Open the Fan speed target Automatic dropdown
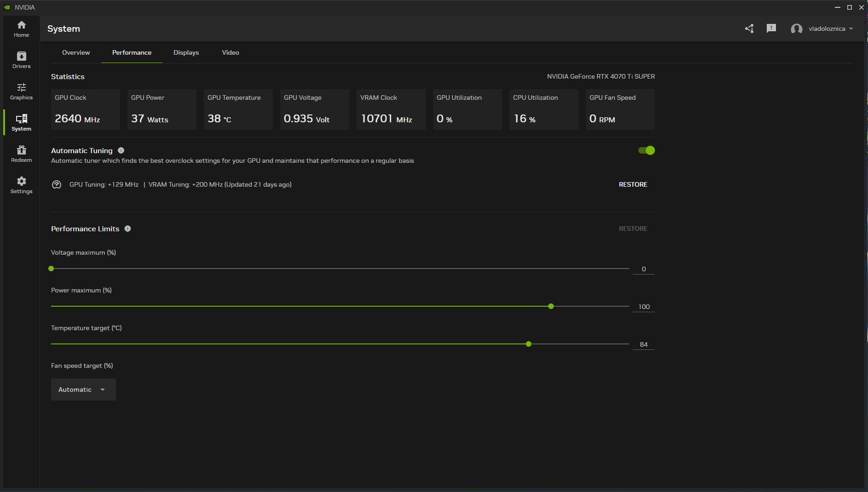 83,389
